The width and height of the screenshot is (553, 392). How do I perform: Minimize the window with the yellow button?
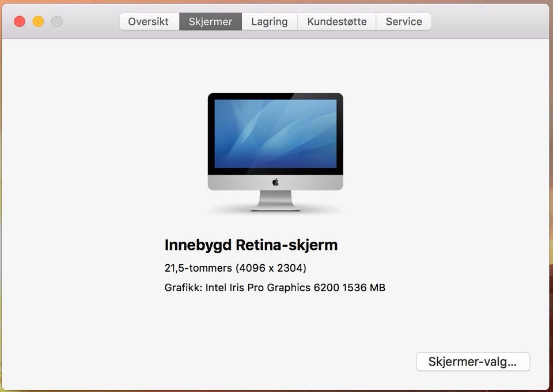pos(38,21)
